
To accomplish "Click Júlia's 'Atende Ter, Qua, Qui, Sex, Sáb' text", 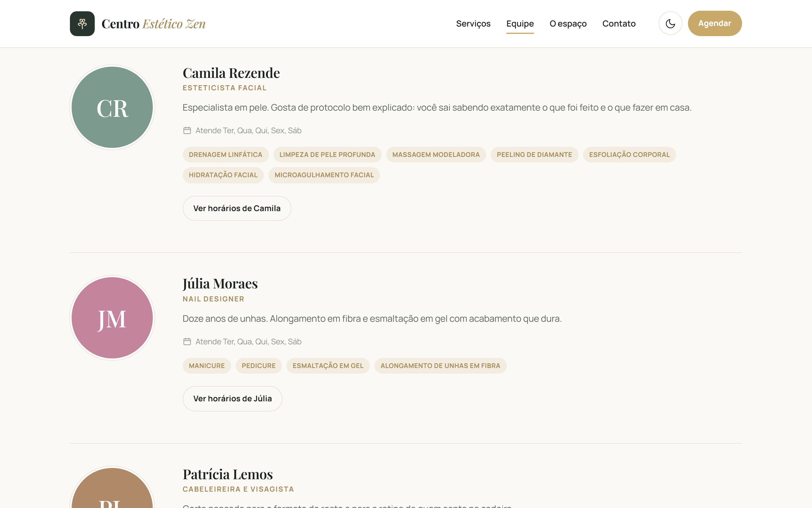I will (x=248, y=341).
